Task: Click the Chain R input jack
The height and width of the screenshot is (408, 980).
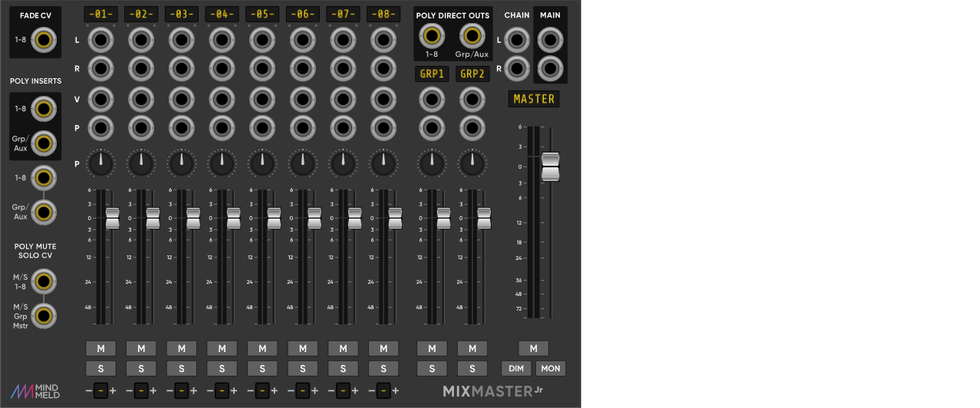Action: click(517, 68)
